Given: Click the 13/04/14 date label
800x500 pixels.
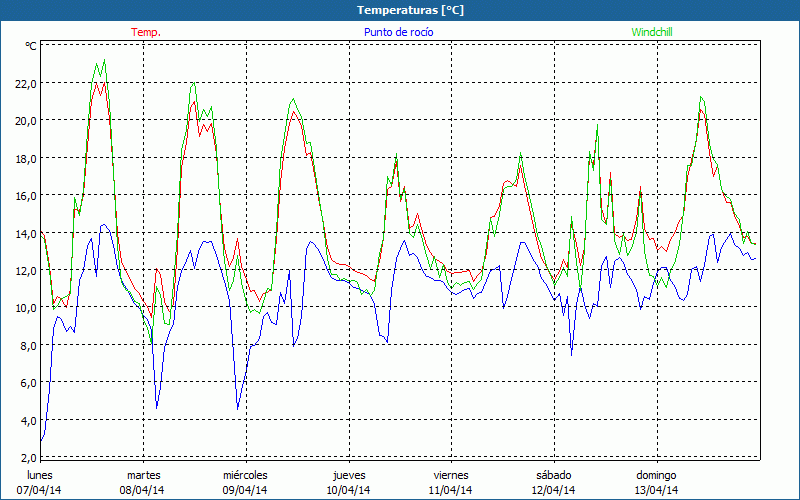Looking at the screenshot, I should [656, 490].
